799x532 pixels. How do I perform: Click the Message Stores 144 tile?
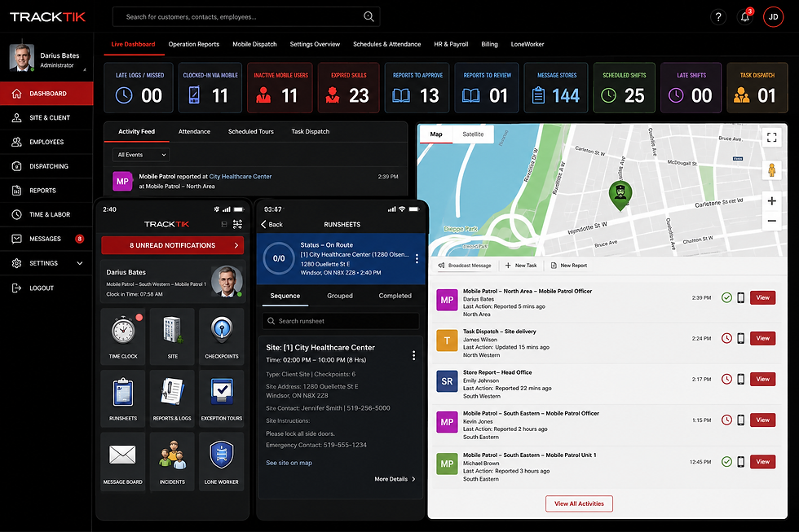pyautogui.click(x=556, y=87)
